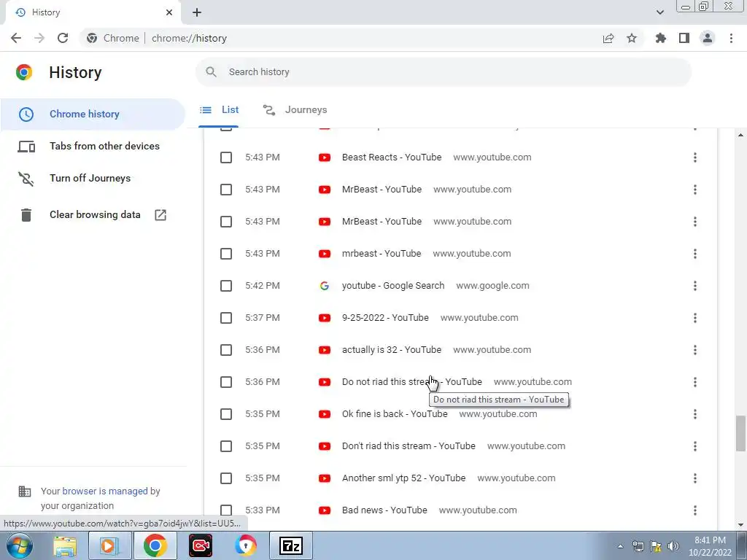This screenshot has height=560, width=747.
Task: Open actually is 32 - YouTube link
Action: [x=392, y=350]
